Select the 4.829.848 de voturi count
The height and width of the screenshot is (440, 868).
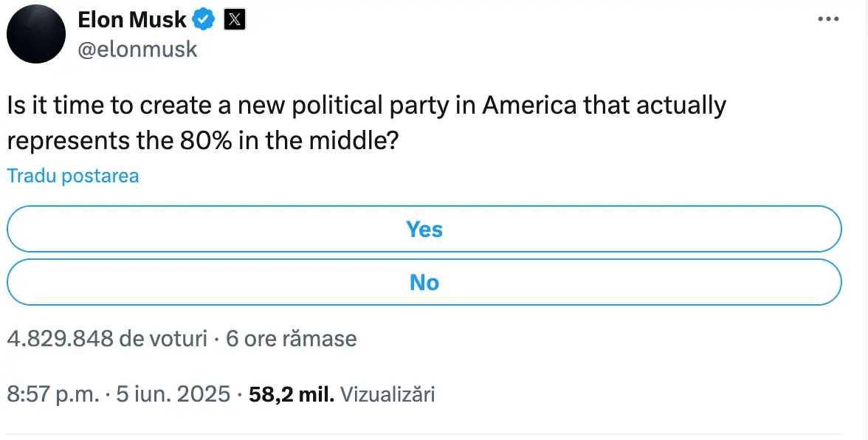click(107, 338)
